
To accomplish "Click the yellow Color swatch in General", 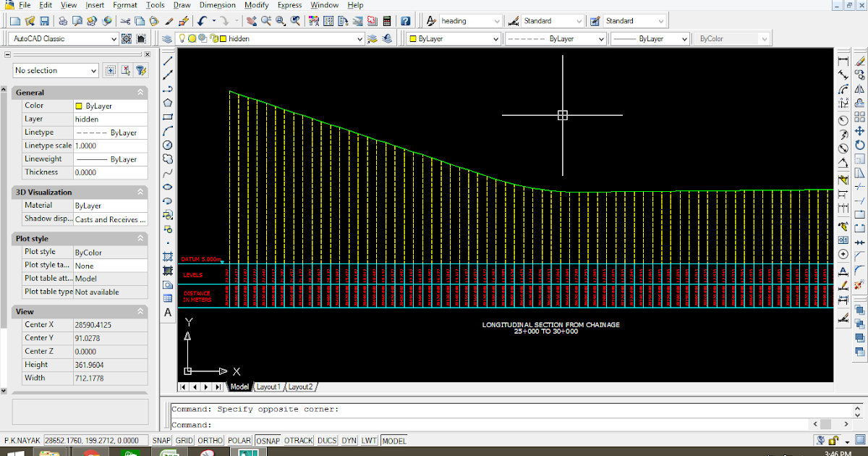I will tap(79, 106).
